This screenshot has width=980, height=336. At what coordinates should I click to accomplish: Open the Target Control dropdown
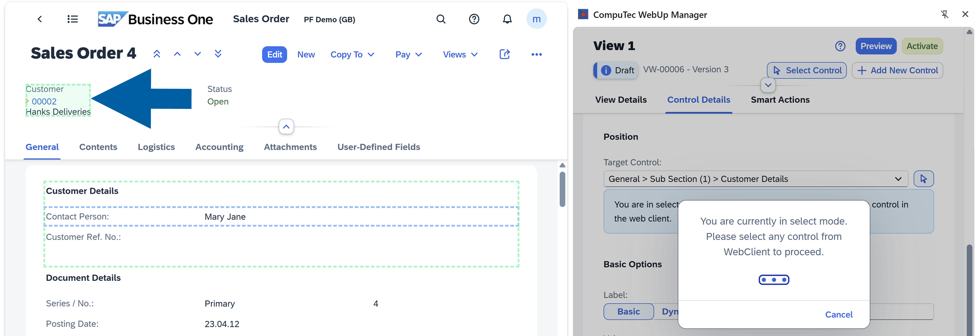click(x=756, y=179)
